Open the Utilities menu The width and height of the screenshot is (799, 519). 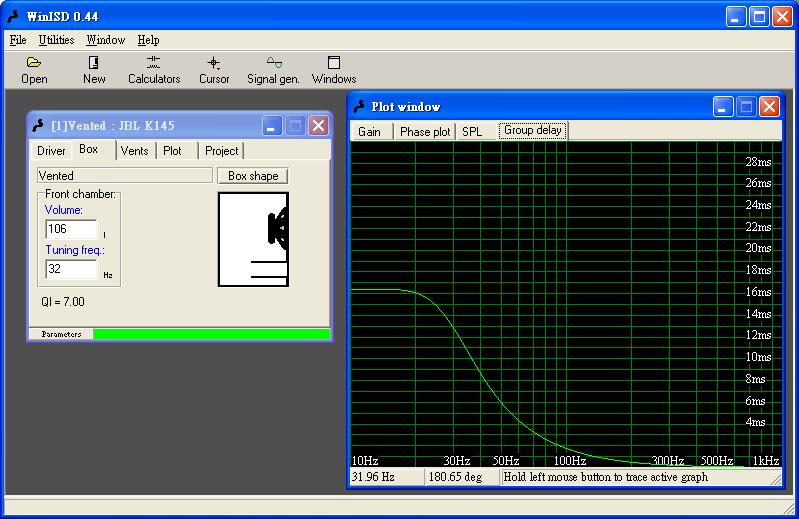(x=56, y=40)
